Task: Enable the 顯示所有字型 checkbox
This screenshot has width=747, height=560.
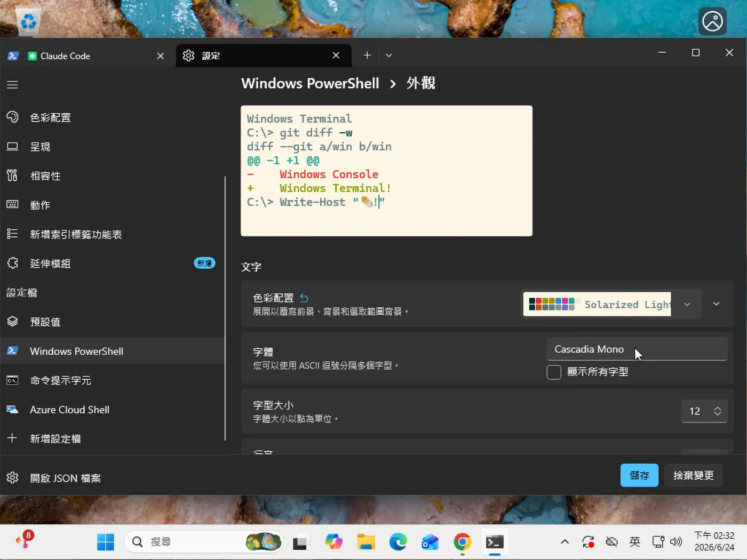Action: (554, 372)
